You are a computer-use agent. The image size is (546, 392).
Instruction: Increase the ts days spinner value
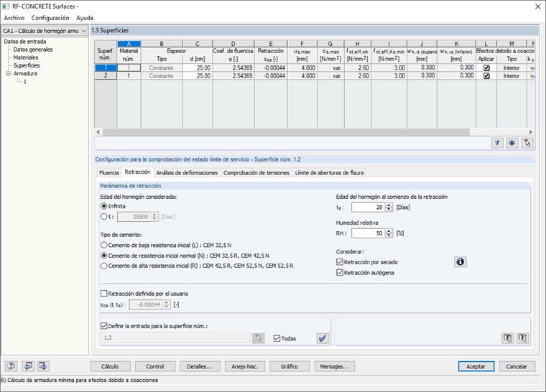tap(389, 205)
